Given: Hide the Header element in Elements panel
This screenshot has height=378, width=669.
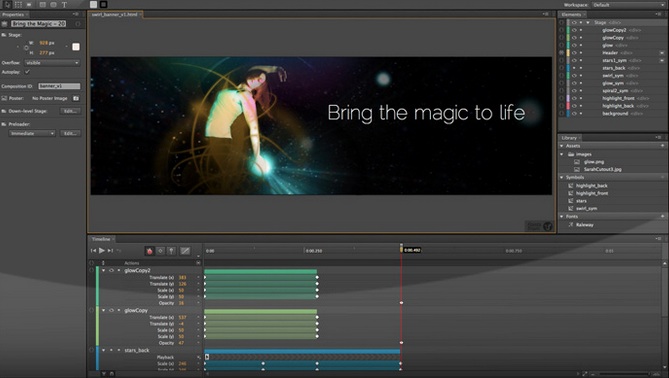Looking at the screenshot, I should pyautogui.click(x=574, y=53).
